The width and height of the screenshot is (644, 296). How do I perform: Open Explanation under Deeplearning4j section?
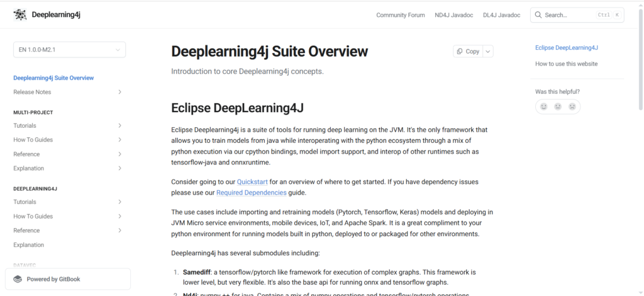(x=28, y=244)
